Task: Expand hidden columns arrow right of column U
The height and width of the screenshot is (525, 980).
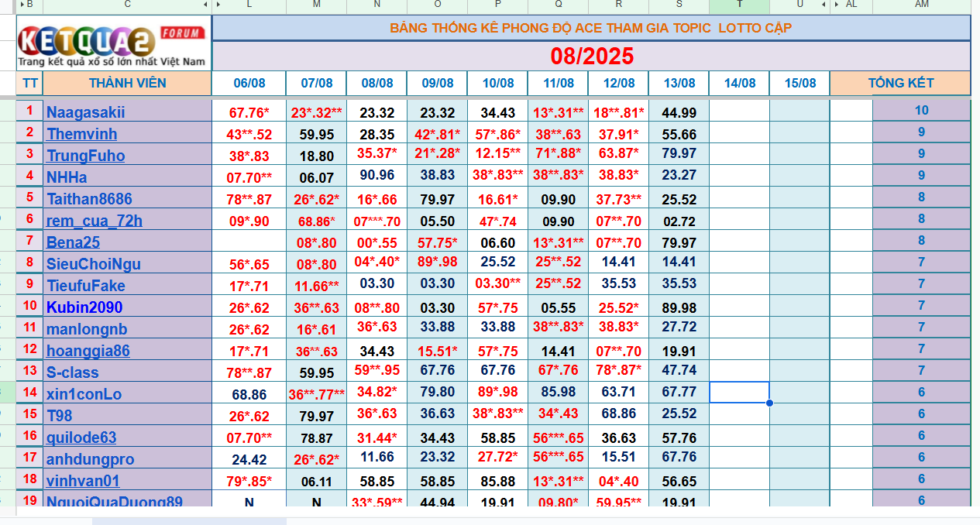Action: pos(824,5)
